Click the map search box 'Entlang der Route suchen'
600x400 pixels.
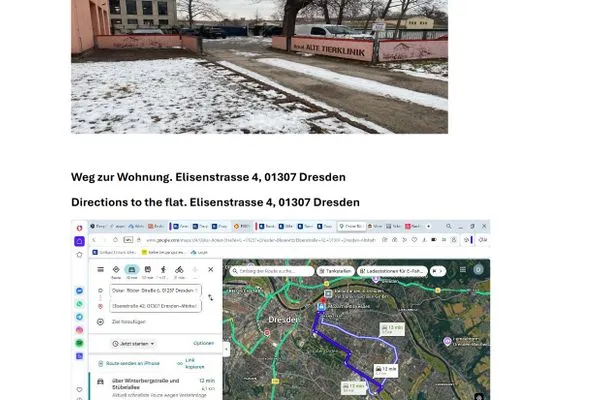[x=272, y=271]
